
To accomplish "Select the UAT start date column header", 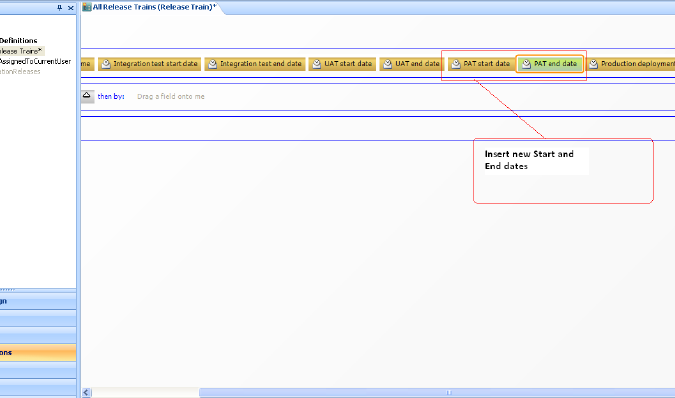I will tap(342, 64).
